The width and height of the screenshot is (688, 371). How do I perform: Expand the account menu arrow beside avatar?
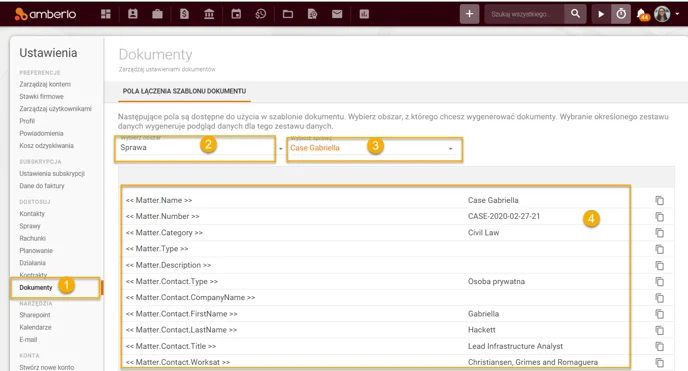coord(677,14)
